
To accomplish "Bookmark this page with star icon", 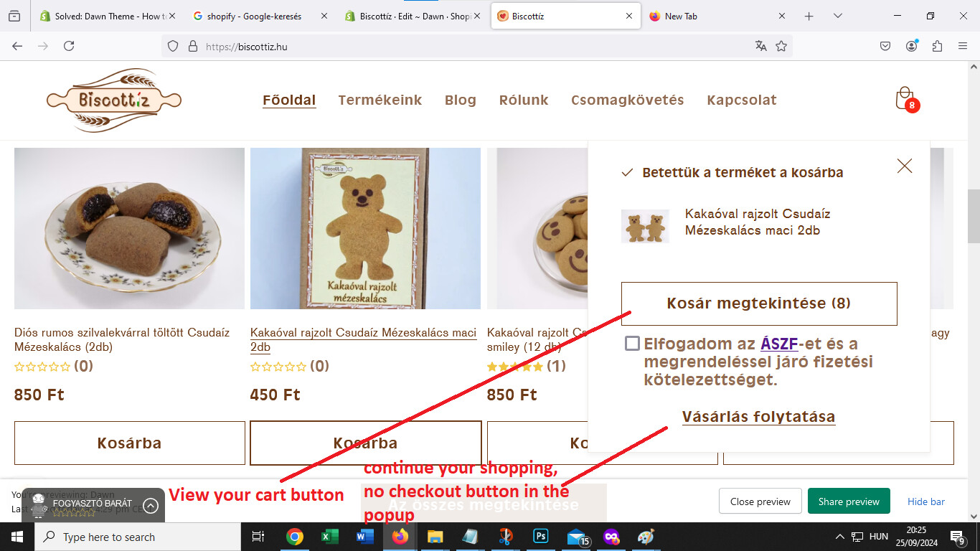I will 781,46.
